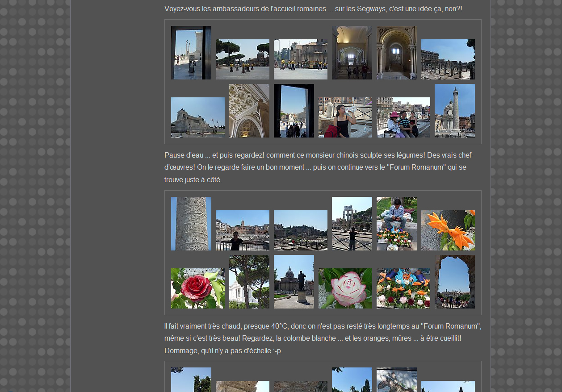The width and height of the screenshot is (562, 392).
Task: View close-up of carved column reliefs
Action: (191, 224)
